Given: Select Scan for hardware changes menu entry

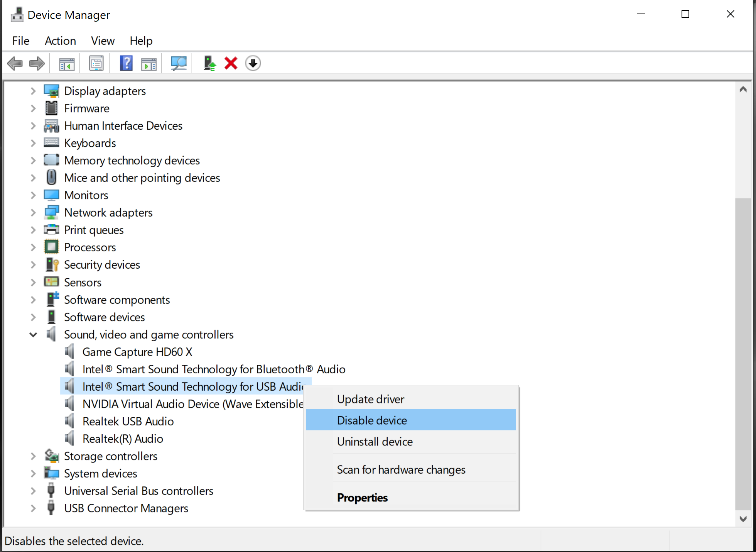Looking at the screenshot, I should pos(411,469).
